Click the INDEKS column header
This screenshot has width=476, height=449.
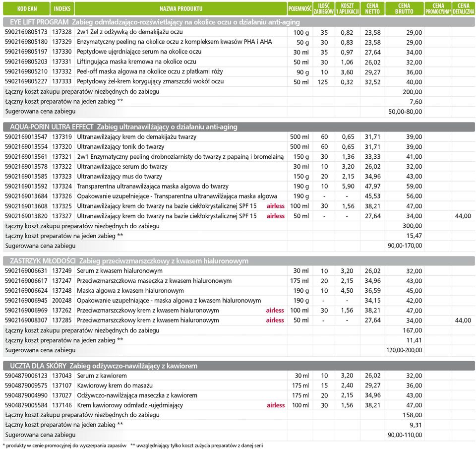[62, 8]
